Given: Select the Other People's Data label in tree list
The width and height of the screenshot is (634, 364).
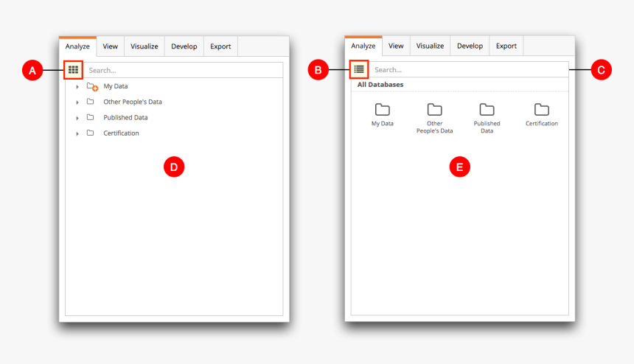Looking at the screenshot, I should point(133,102).
